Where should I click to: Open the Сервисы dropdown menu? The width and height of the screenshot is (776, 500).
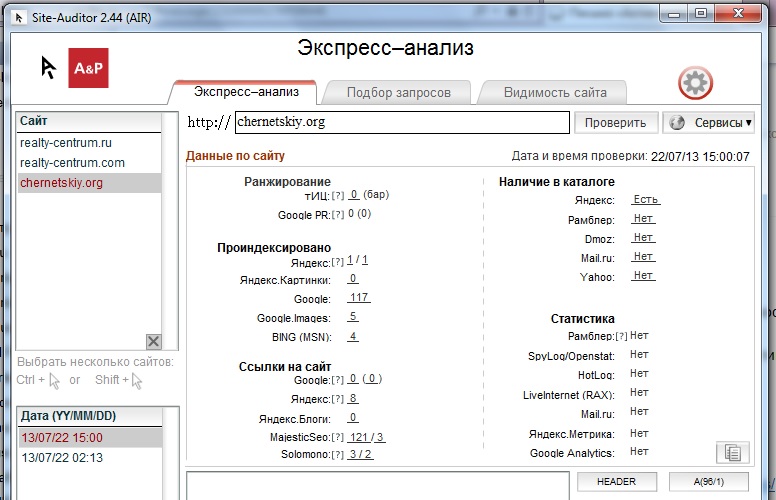(709, 122)
